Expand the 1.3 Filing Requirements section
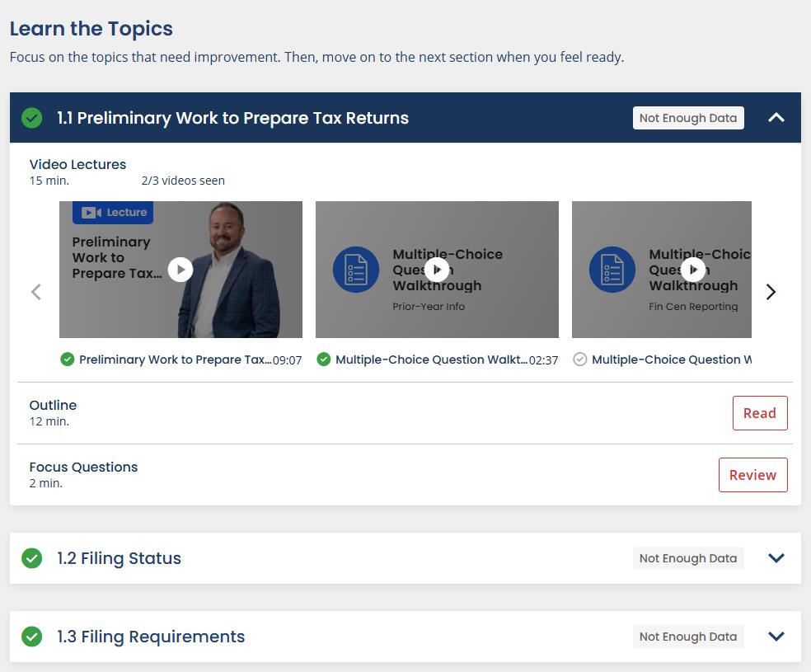811x672 pixels. 776,637
